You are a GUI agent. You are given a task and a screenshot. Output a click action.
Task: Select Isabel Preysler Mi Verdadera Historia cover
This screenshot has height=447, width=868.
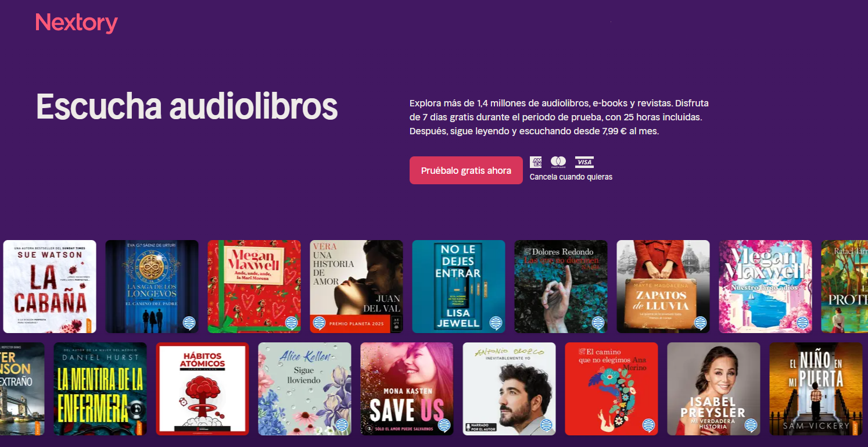(714, 389)
